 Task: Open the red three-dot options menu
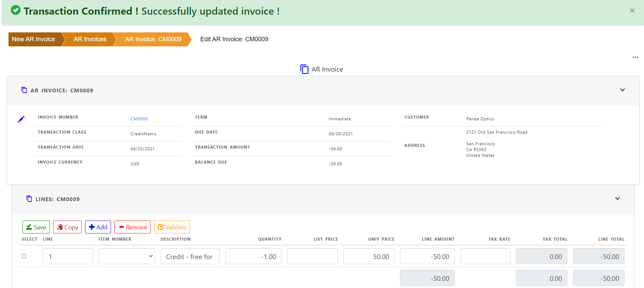635,57
